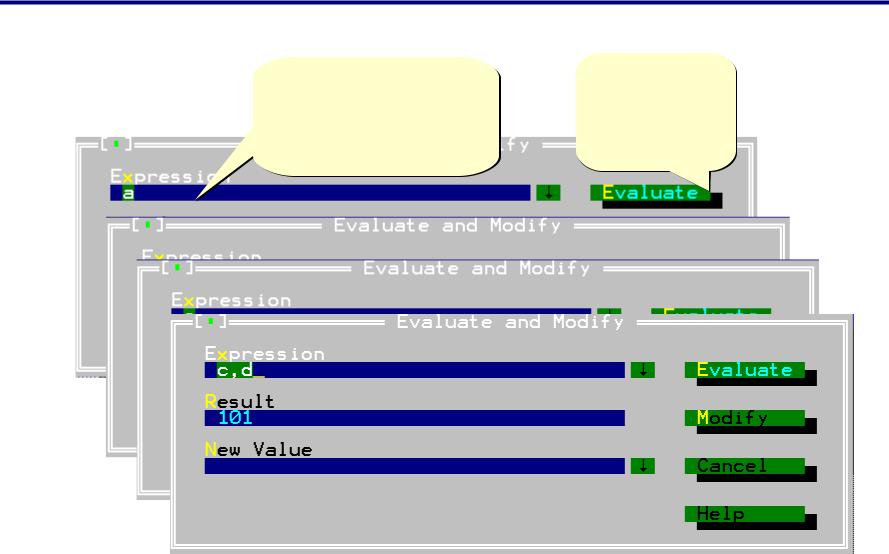The image size is (889, 554).
Task: Click the Result field showing 101
Action: point(414,418)
